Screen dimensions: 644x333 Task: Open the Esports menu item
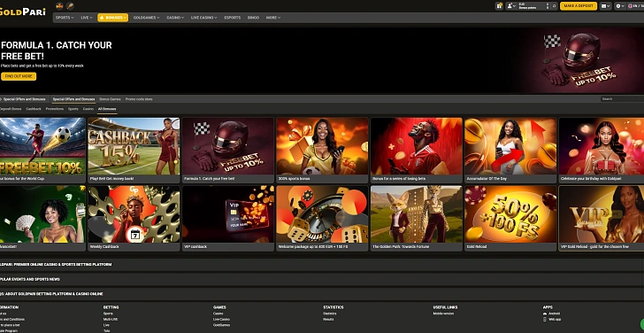(232, 18)
